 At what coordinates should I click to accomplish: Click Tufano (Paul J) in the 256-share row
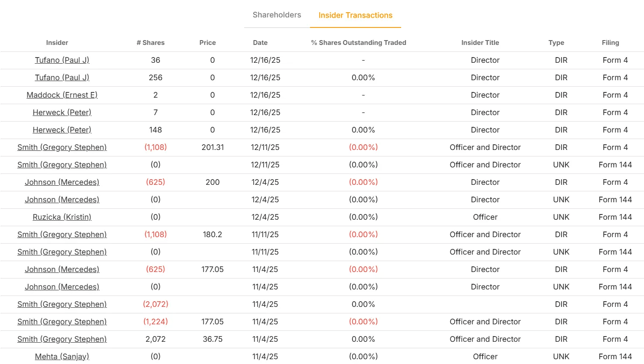coord(62,78)
